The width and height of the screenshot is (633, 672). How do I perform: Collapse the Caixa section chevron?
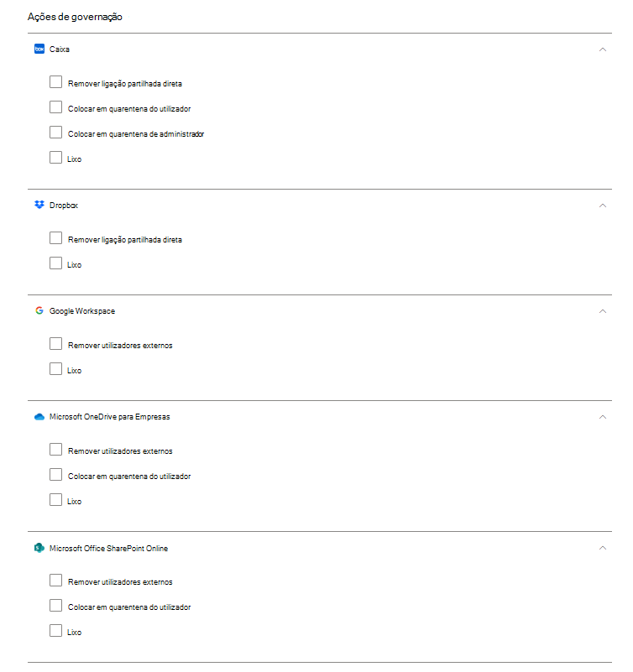[x=603, y=49]
